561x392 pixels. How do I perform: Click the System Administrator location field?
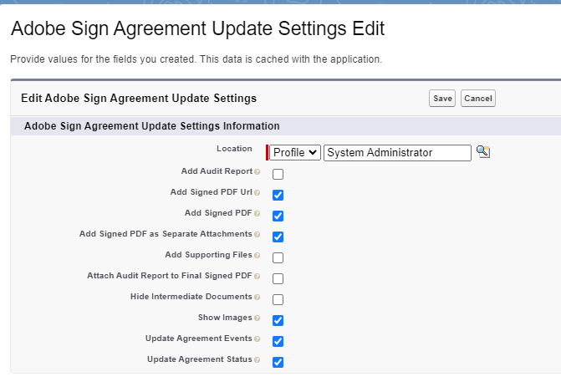point(397,152)
